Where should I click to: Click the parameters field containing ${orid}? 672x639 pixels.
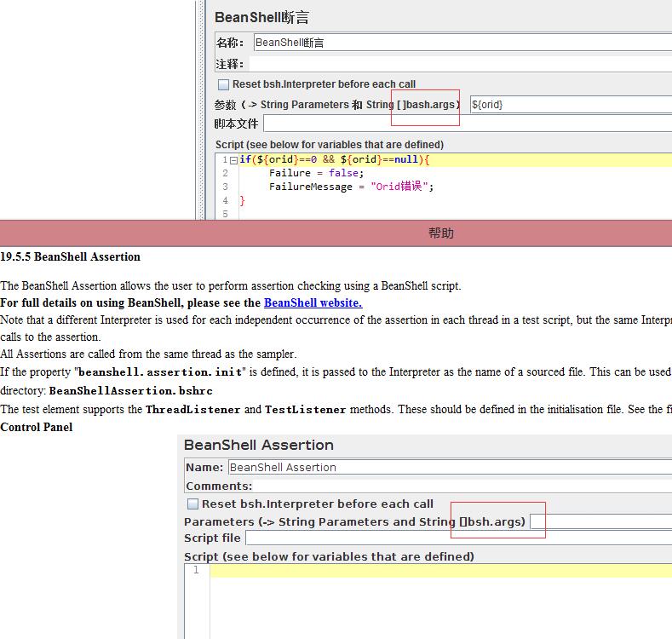(x=569, y=105)
